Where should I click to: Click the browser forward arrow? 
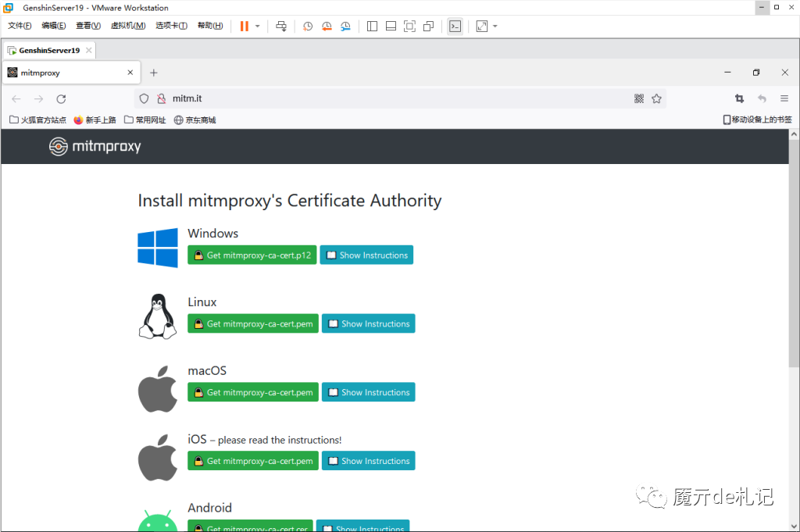click(39, 98)
